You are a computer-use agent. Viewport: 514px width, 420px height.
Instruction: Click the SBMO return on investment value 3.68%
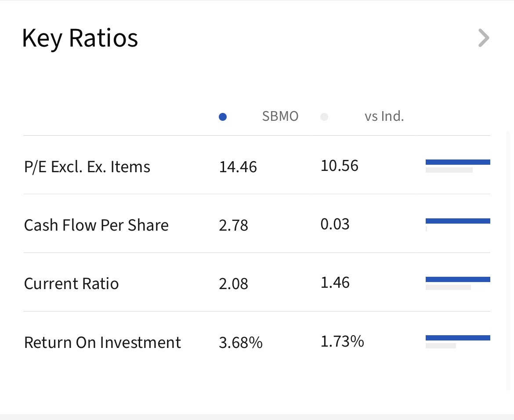click(240, 342)
